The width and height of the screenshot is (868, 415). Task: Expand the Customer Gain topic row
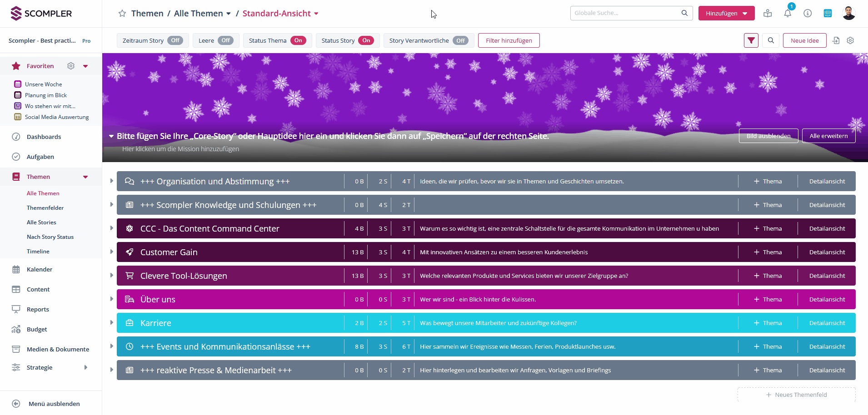111,252
